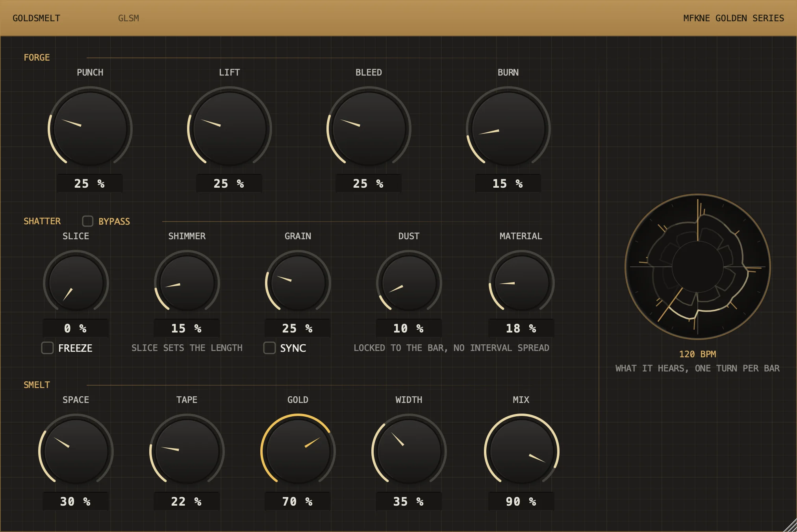The image size is (797, 532).
Task: Click the SMELT section heading
Action: click(x=37, y=385)
